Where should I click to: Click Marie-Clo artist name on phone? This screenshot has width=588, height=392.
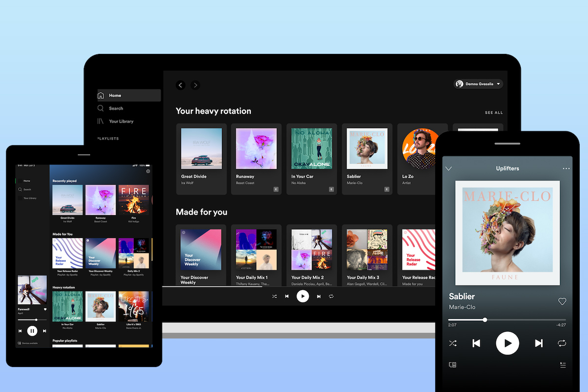click(x=462, y=307)
